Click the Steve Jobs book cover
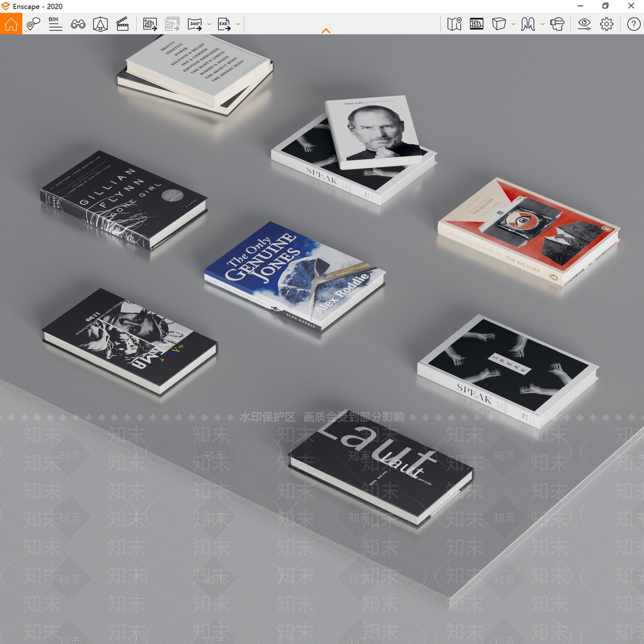644x644 pixels. click(x=374, y=132)
